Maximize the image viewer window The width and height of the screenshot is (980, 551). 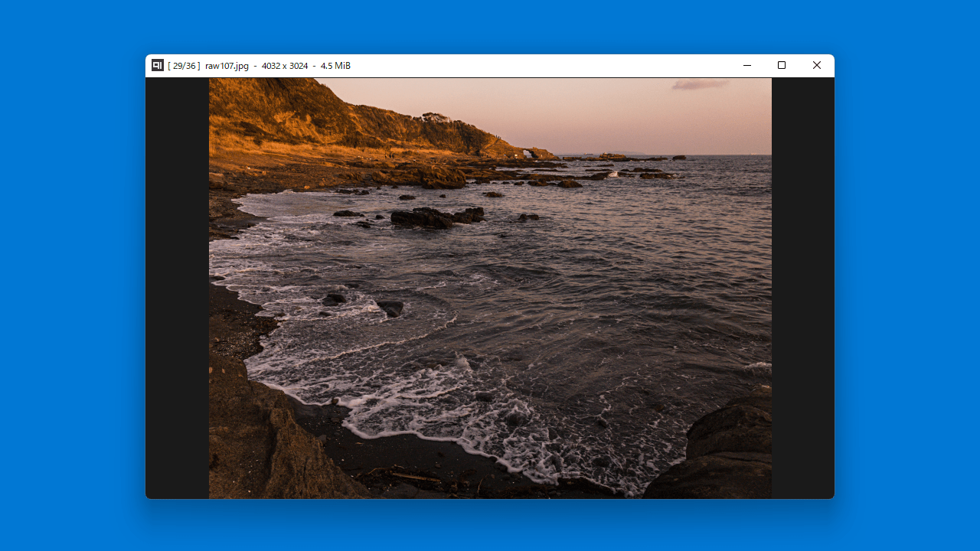(x=782, y=66)
